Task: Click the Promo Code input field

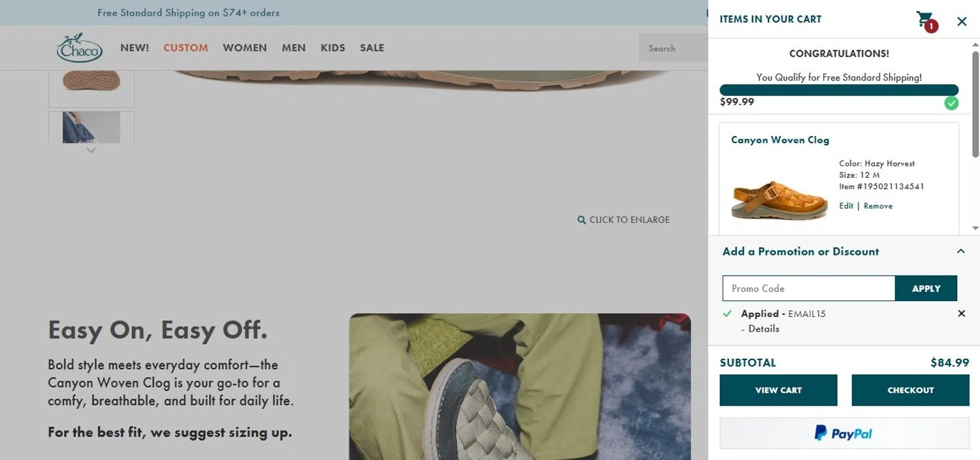Action: (x=808, y=288)
